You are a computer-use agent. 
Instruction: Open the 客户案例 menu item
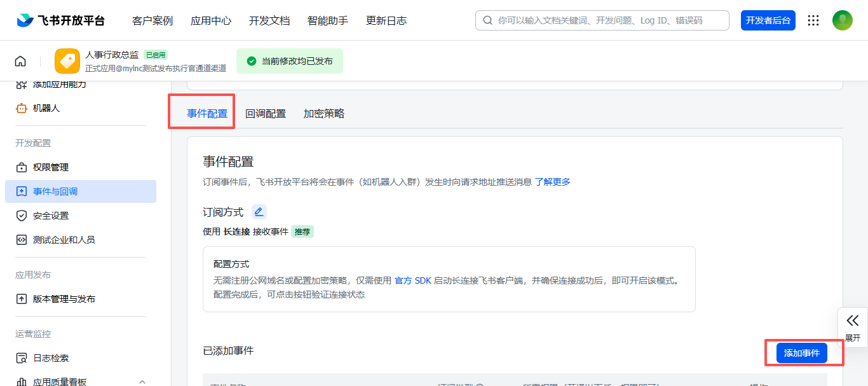[153, 20]
